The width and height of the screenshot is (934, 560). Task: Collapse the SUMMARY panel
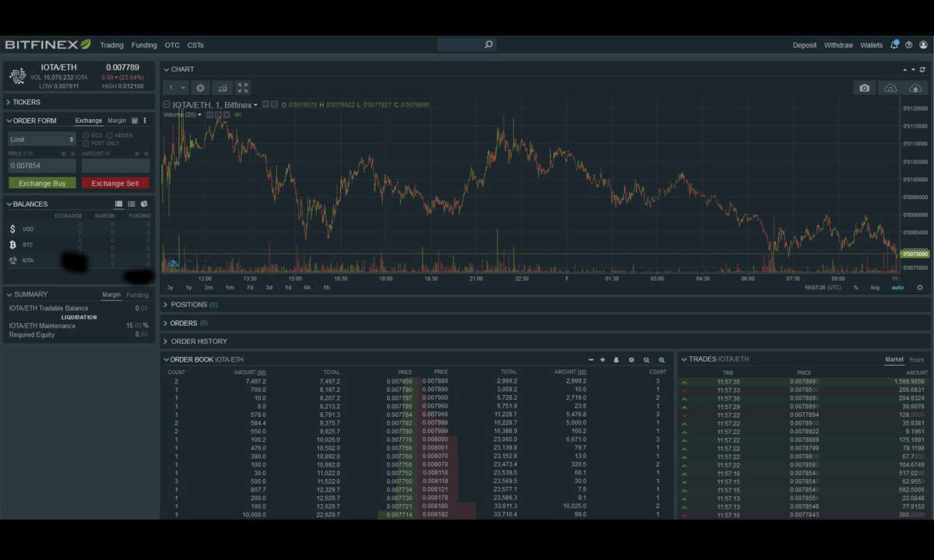point(28,295)
